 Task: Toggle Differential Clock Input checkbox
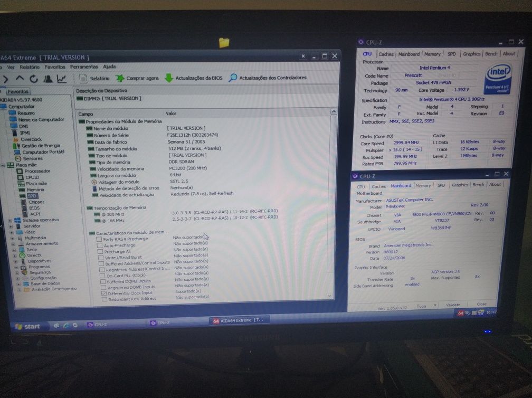(104, 293)
